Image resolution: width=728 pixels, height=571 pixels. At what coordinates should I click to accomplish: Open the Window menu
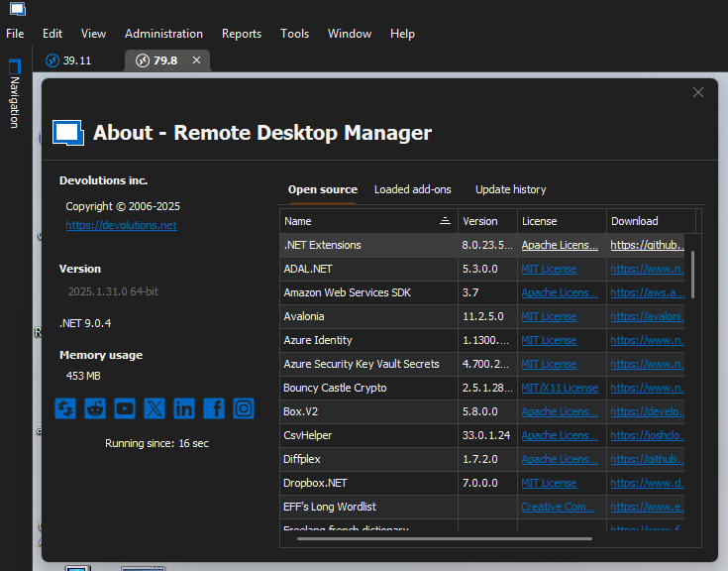click(350, 34)
